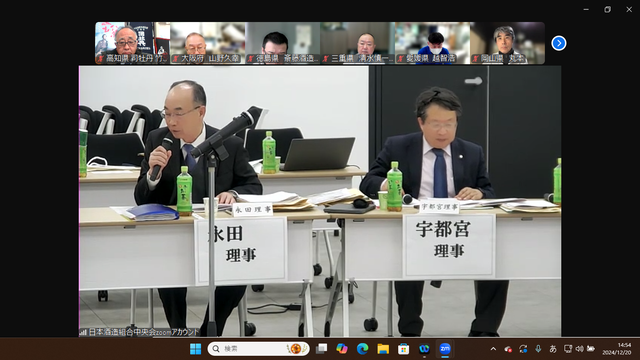Open File Explorer from the taskbar
The width and height of the screenshot is (640, 360).
(x=383, y=349)
